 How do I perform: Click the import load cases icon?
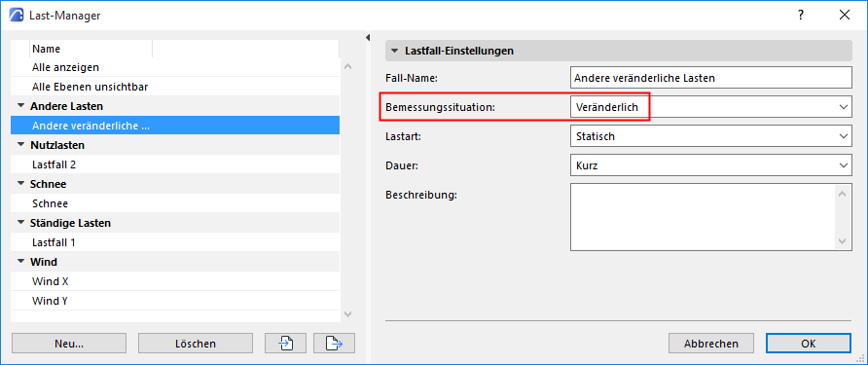[286, 344]
